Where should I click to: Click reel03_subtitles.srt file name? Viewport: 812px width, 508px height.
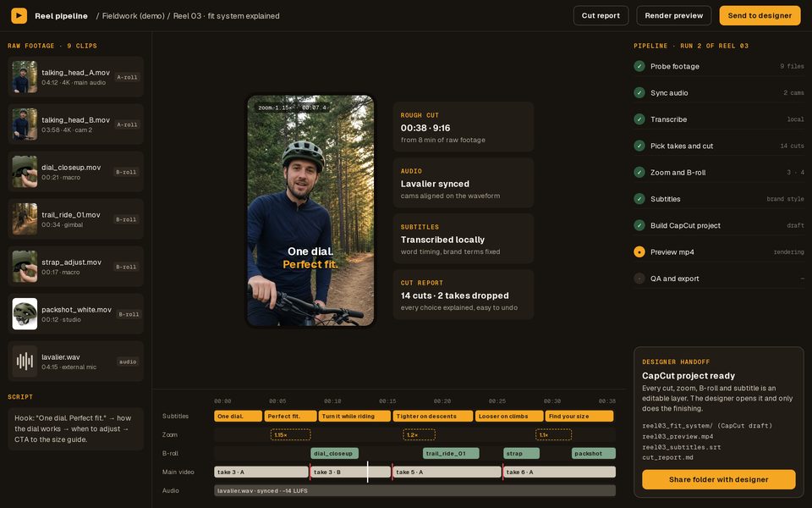(681, 447)
